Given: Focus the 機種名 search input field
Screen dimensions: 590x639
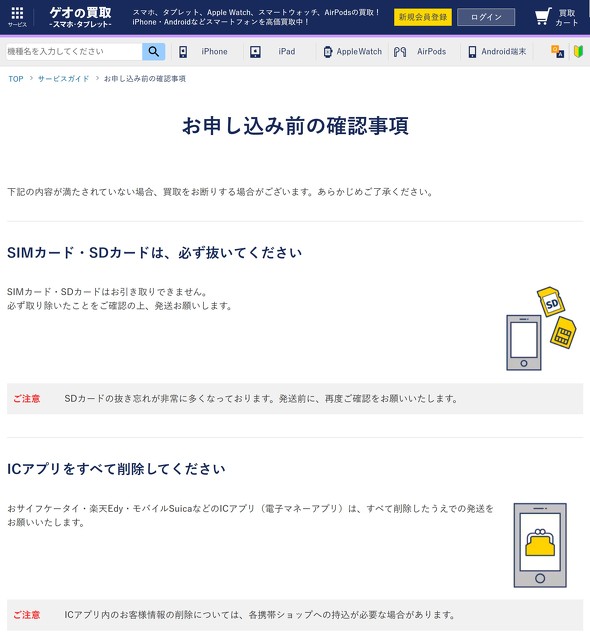Looking at the screenshot, I should (74, 52).
